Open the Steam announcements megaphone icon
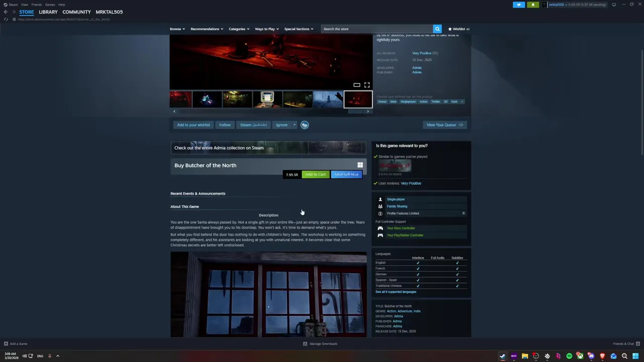 click(x=519, y=5)
